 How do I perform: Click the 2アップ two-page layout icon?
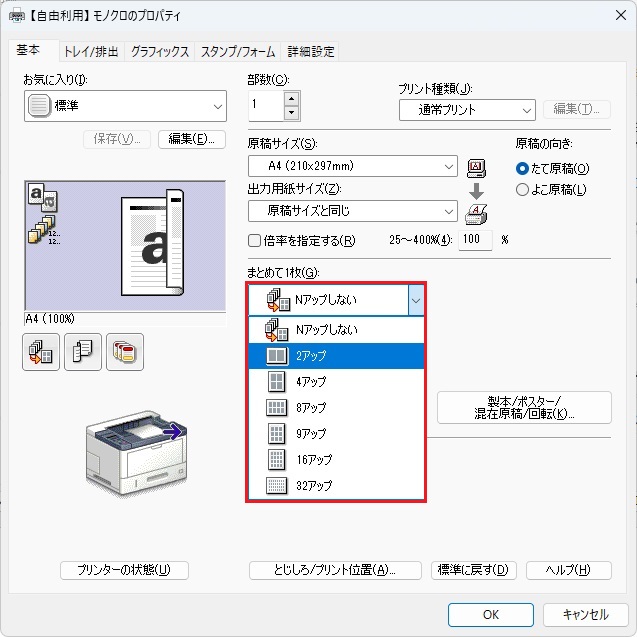pos(277,356)
